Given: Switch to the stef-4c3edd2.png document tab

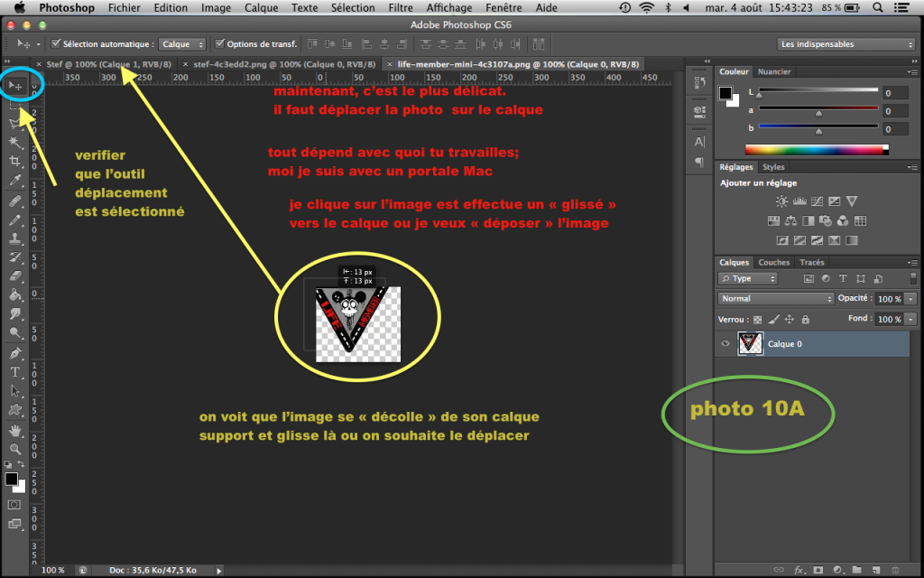Looking at the screenshot, I should [x=284, y=64].
